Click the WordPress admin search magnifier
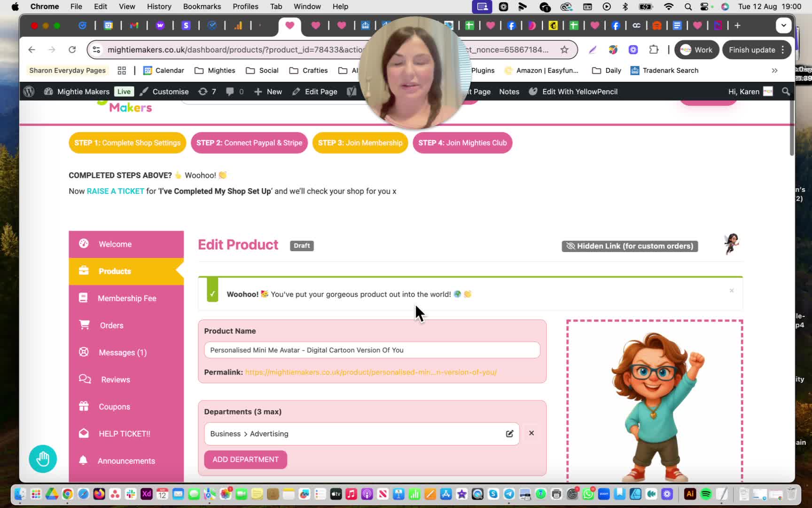 tap(786, 91)
